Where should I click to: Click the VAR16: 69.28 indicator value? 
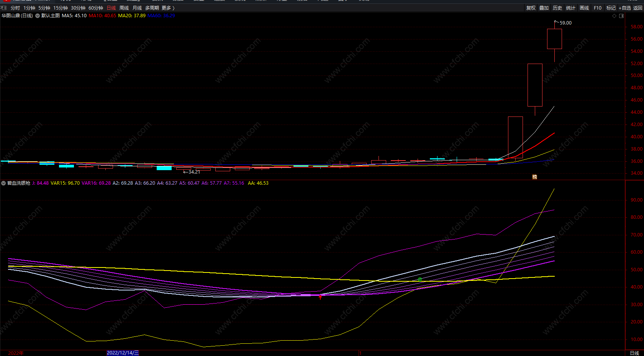pyautogui.click(x=96, y=183)
